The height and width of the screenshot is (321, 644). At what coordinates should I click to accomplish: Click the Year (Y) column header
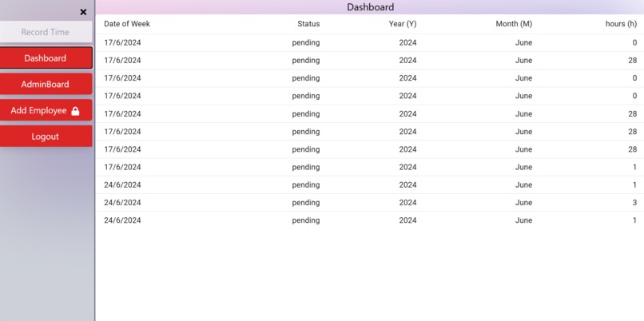403,24
